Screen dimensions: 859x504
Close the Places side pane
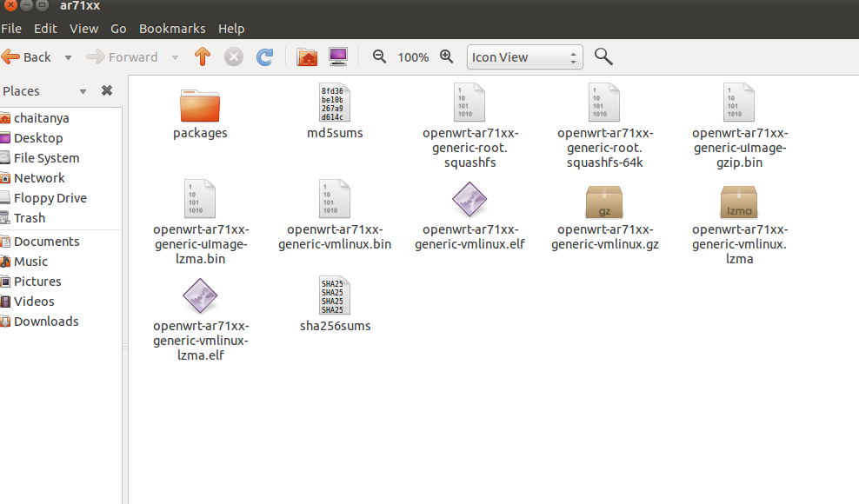coord(107,90)
